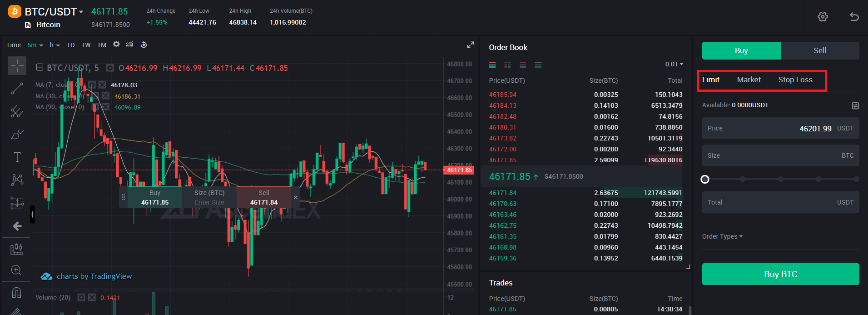
Task: Switch order form to Buy
Action: click(x=741, y=50)
